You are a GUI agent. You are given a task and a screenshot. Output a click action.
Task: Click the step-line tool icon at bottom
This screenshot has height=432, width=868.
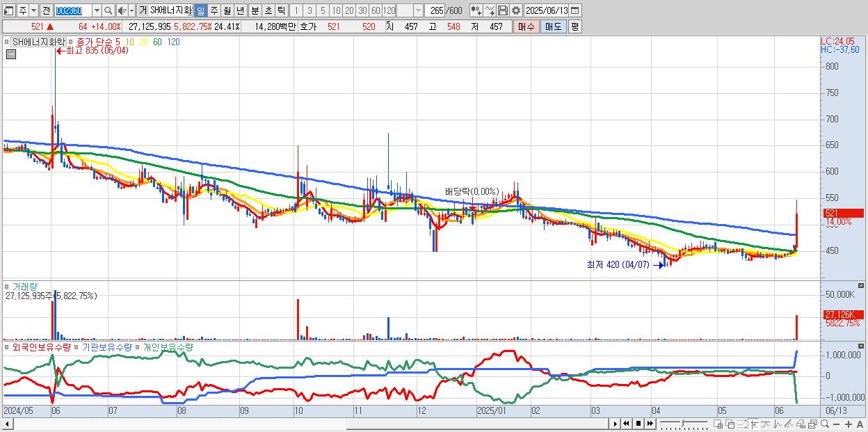tap(765, 424)
